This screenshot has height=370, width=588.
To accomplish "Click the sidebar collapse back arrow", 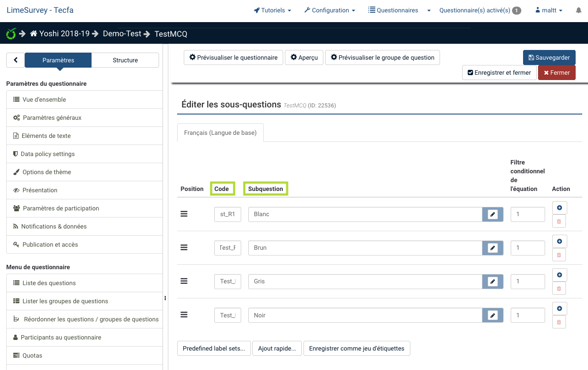I will [15, 60].
